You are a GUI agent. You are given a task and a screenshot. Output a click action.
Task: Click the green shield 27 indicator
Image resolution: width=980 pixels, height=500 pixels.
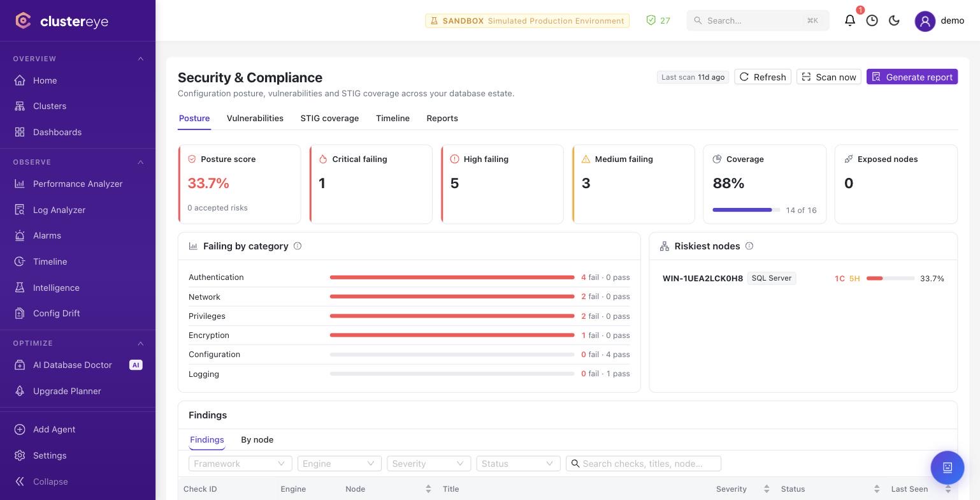(x=658, y=20)
